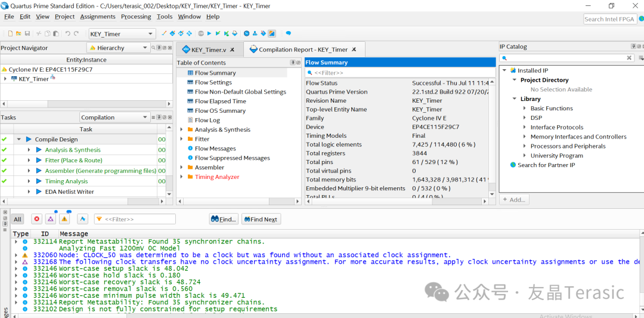Open Flow Log in Table of Contents
This screenshot has height=318, width=644.
tap(208, 121)
